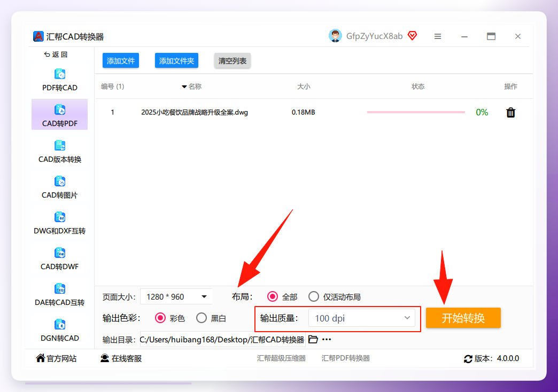The image size is (558, 392).
Task: Start conversion with 开始转换
Action: point(463,318)
